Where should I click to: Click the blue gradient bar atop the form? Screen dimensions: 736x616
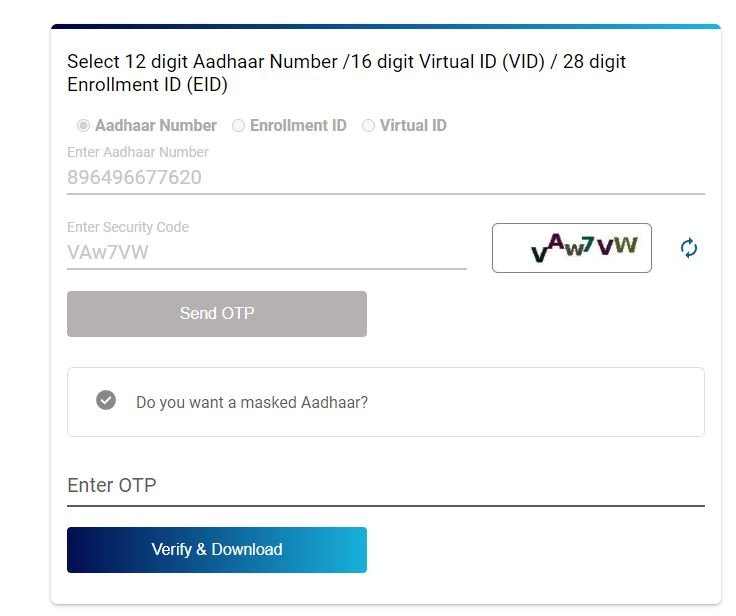tap(385, 26)
